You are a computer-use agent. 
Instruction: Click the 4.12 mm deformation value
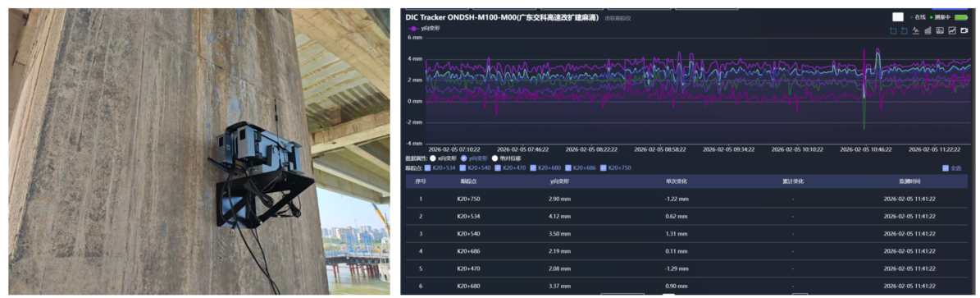tap(558, 217)
